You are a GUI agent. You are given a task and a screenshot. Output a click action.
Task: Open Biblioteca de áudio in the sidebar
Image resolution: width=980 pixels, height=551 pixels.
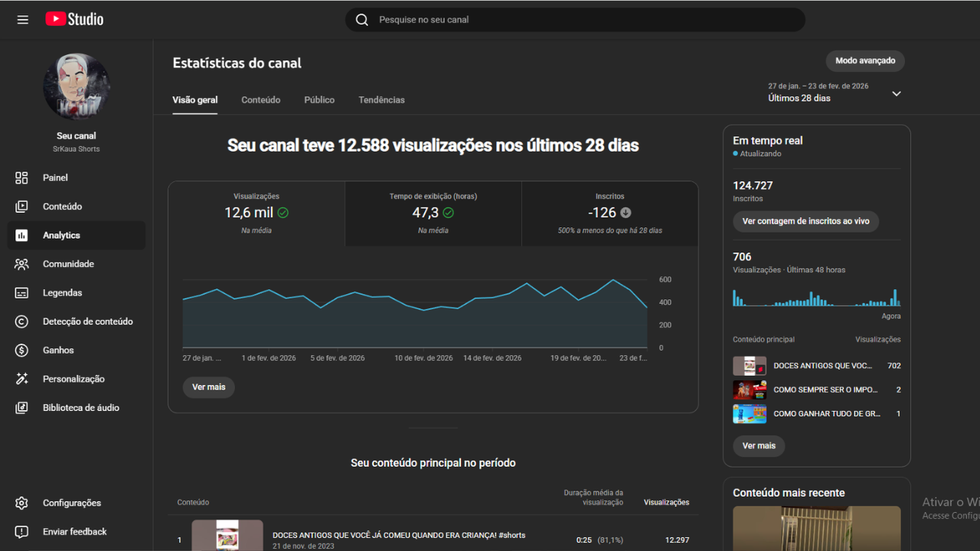77,408
